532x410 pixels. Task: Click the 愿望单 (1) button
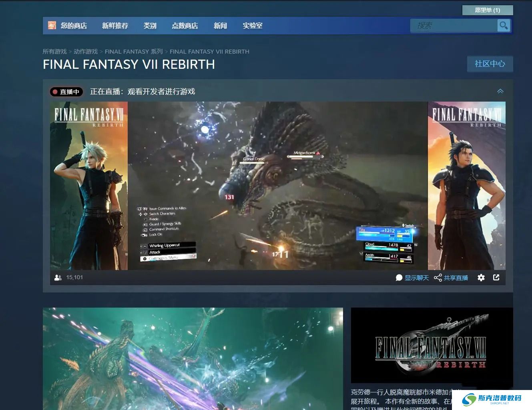[487, 10]
